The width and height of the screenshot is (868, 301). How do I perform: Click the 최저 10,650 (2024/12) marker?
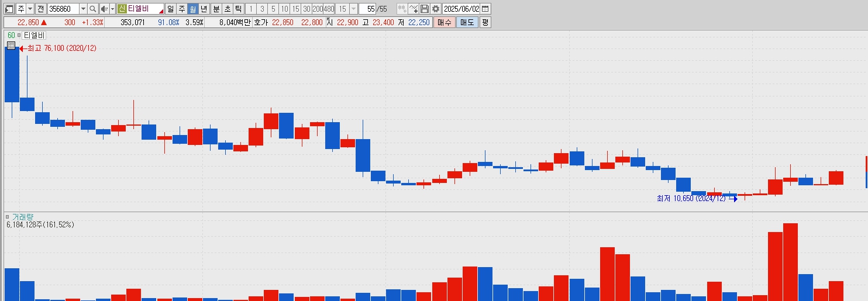[697, 199]
